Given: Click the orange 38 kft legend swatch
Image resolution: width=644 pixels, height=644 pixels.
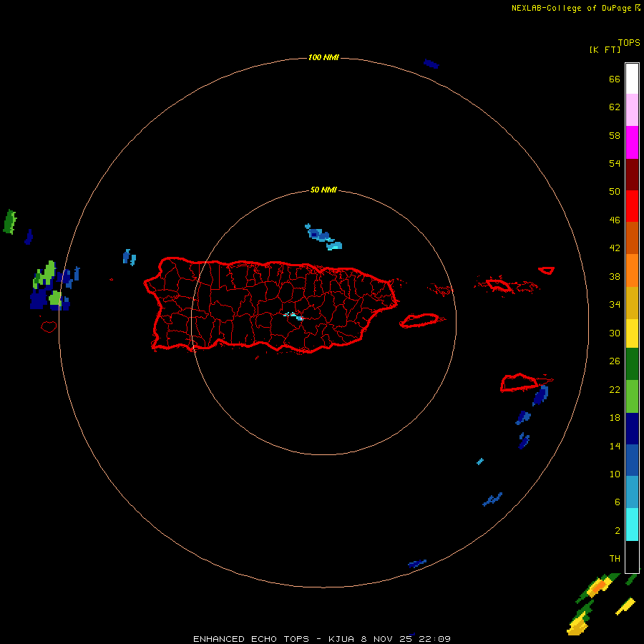Looking at the screenshot, I should [632, 270].
